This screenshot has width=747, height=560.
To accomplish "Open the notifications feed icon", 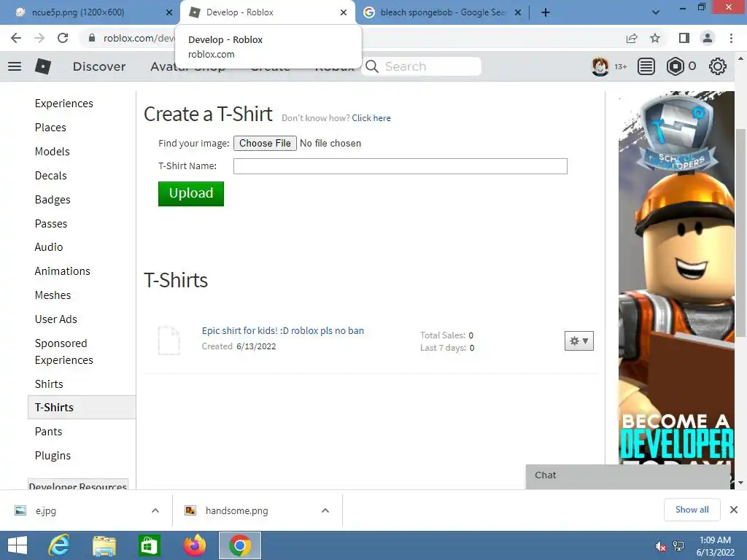I will click(646, 66).
